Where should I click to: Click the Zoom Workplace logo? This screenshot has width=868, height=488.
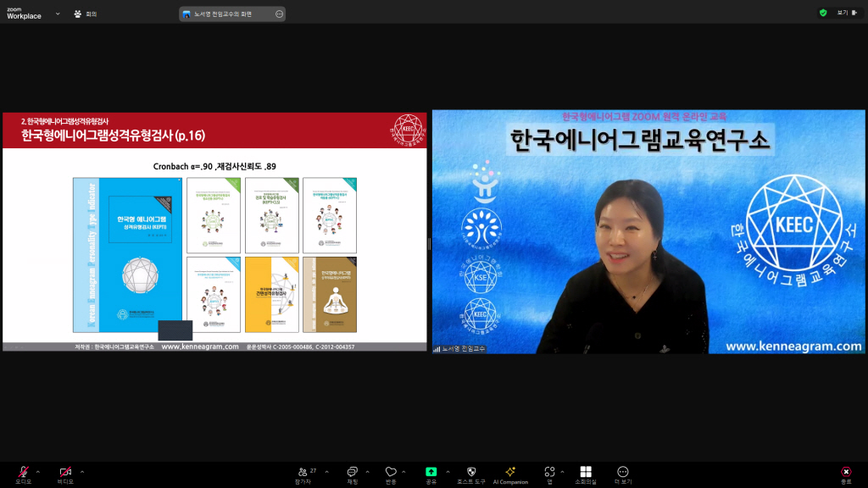(x=24, y=14)
